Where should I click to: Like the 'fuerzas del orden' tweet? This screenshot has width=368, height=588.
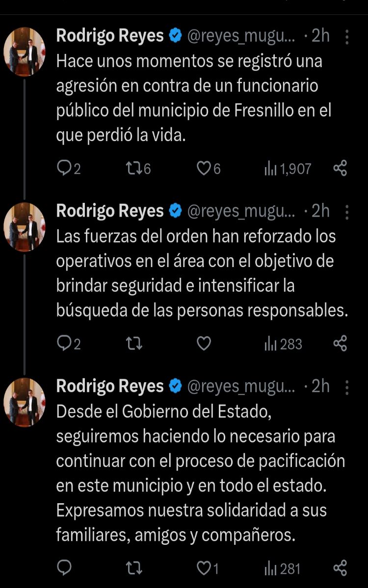tap(204, 344)
